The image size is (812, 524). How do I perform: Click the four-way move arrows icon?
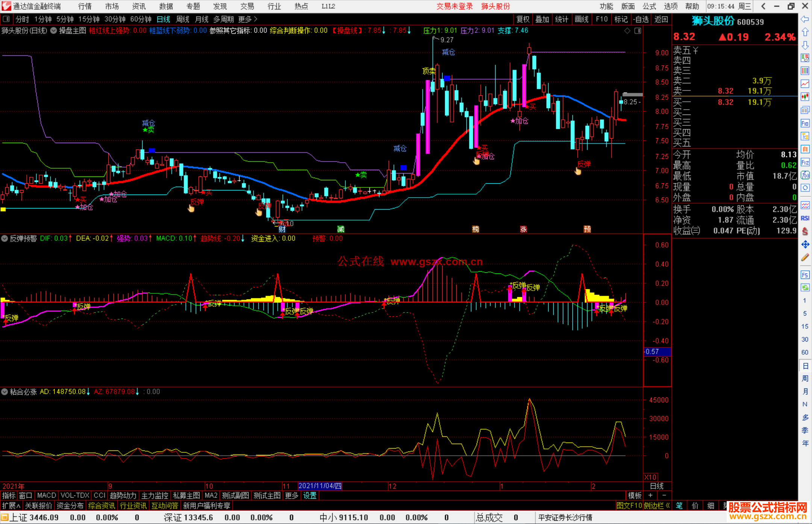point(805,245)
